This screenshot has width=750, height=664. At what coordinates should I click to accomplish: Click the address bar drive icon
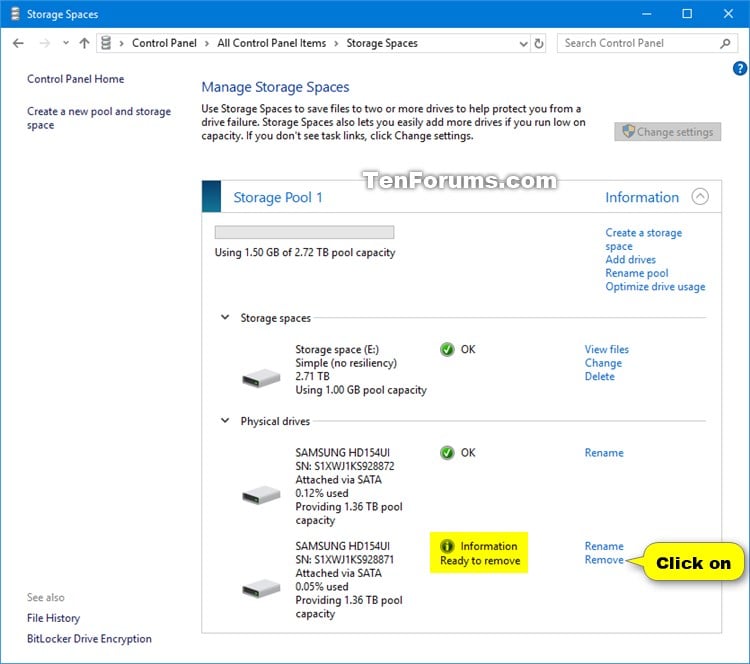(106, 43)
